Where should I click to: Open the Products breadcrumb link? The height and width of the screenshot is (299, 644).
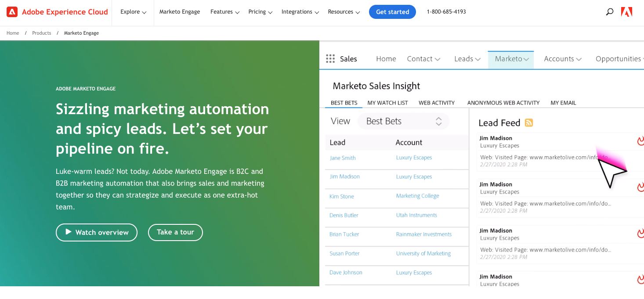click(41, 33)
